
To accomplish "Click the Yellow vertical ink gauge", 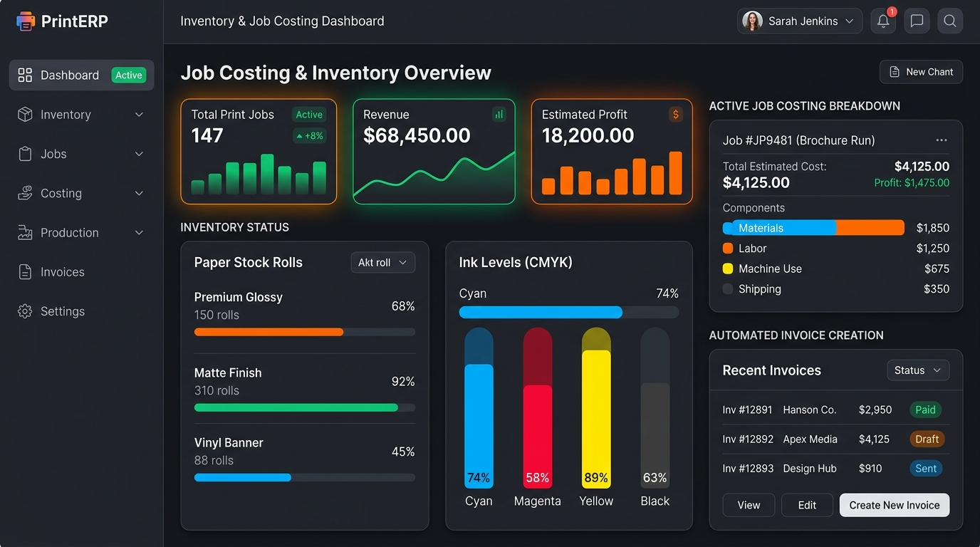I will pyautogui.click(x=596, y=407).
